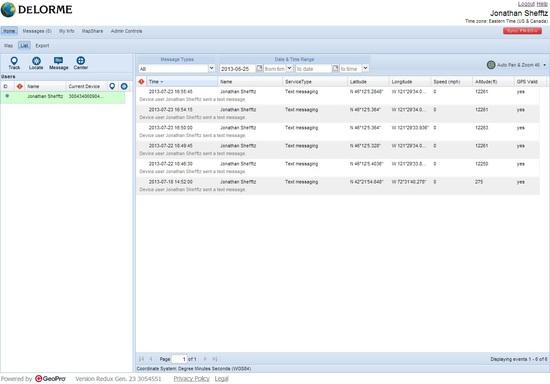This screenshot has width=550, height=384.
Task: Click the to time input field
Action: pos(351,69)
